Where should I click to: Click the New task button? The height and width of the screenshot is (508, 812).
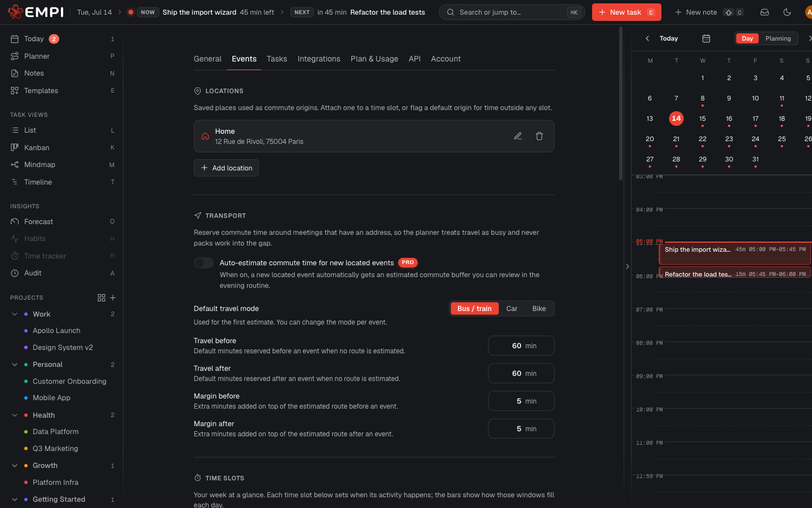(626, 12)
